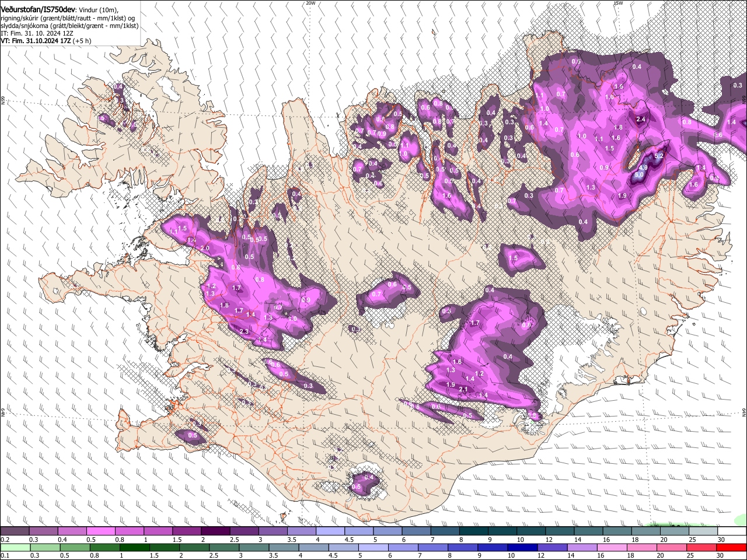
Task: Click upper legend swatch between 8 and 9
Action: point(473,531)
